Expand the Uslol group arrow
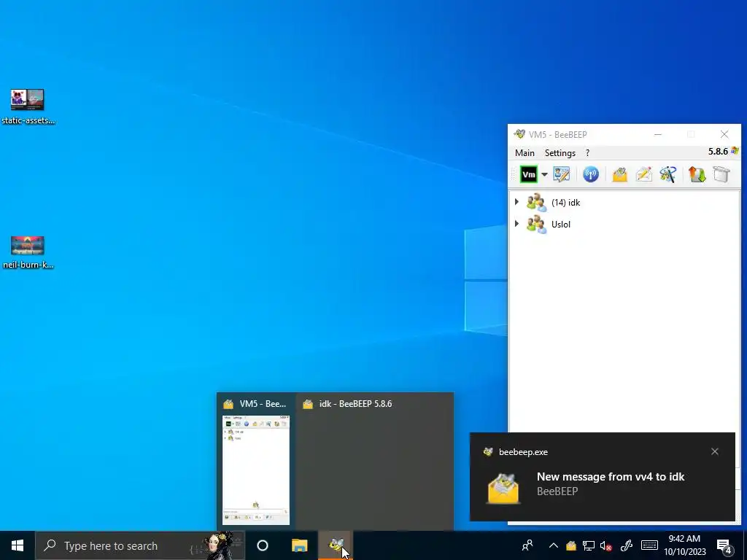This screenshot has height=560, width=747. 517,223
